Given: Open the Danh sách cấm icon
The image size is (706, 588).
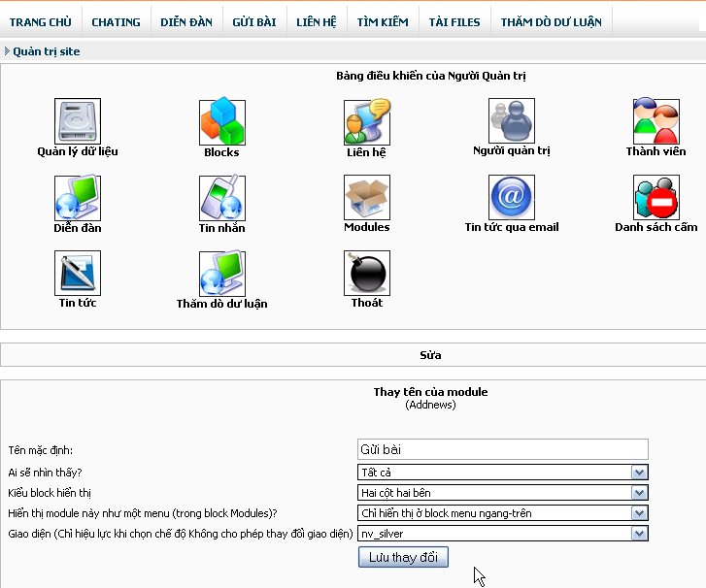Looking at the screenshot, I should (x=656, y=197).
